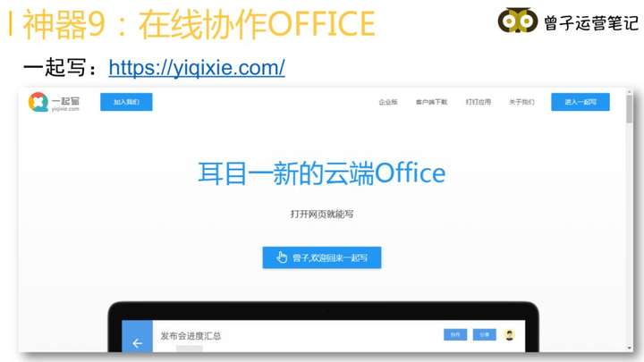Screen dimensions: 644x362
Task: Open the https://yiqixie.com/ hyperlink
Action: (197, 68)
